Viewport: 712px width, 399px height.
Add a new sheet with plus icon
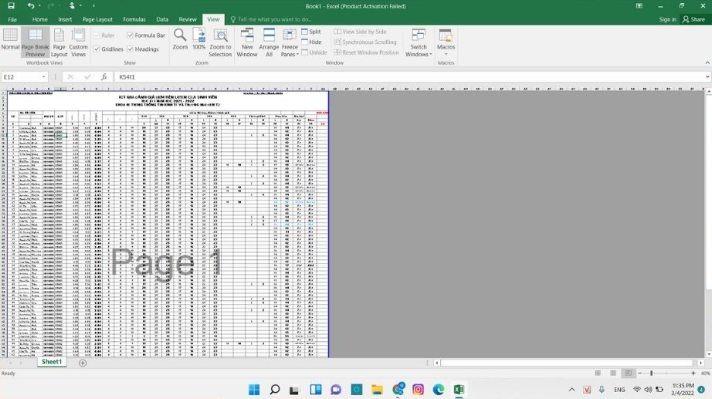83,362
